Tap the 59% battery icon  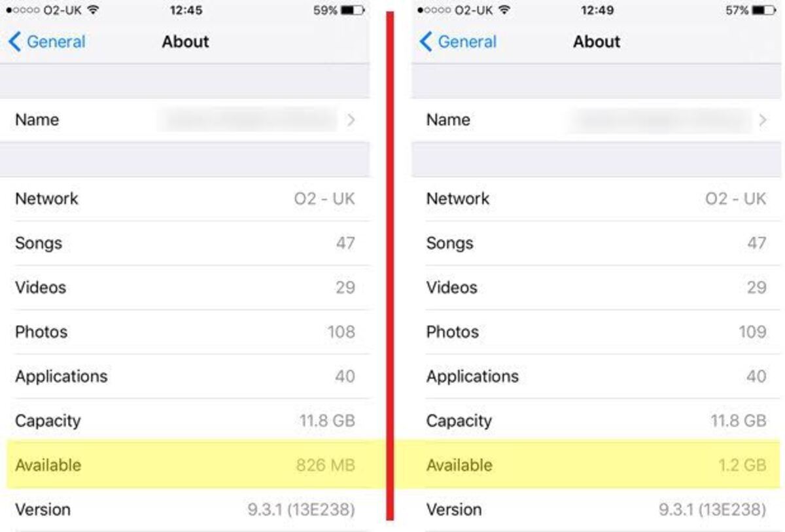click(352, 10)
